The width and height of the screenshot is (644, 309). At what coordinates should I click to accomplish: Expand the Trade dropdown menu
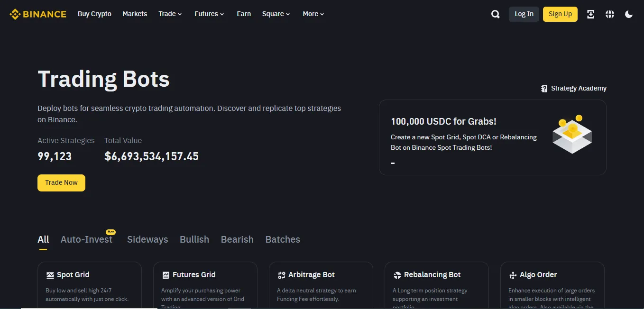pos(170,14)
